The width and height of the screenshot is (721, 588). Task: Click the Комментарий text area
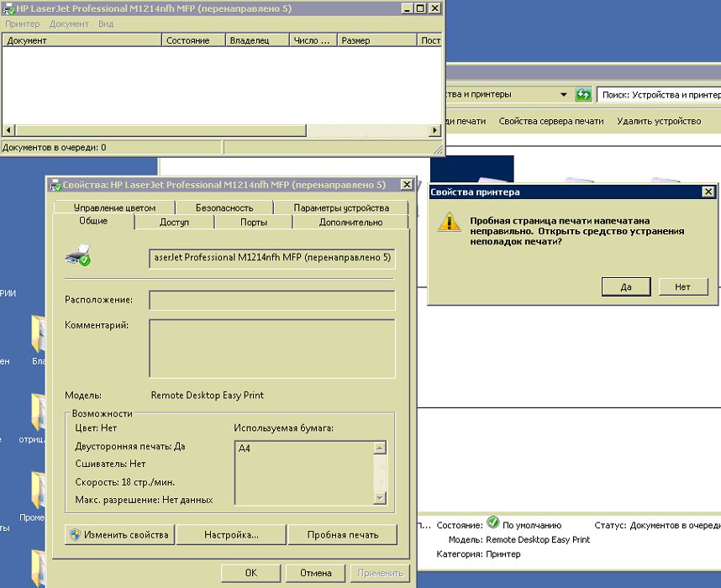point(272,349)
